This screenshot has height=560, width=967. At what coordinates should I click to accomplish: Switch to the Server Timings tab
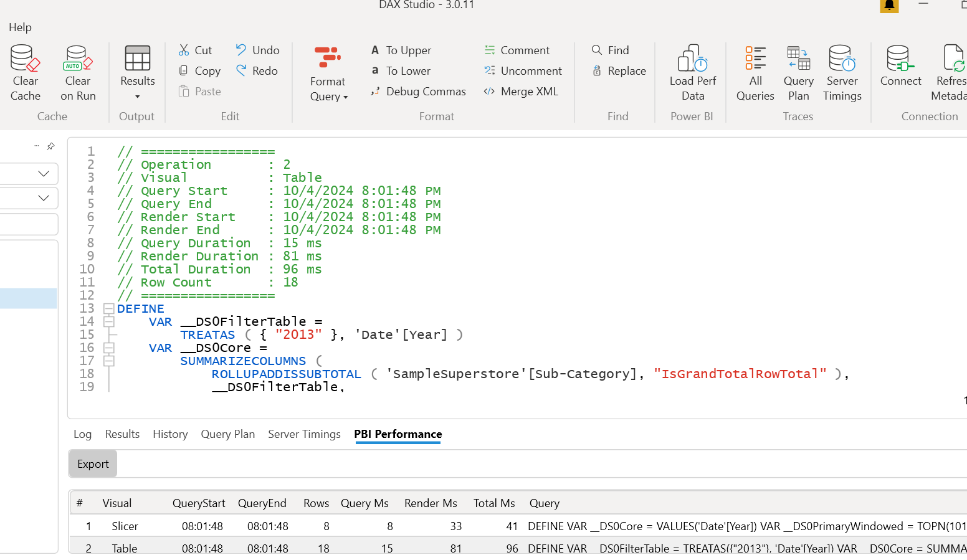click(304, 434)
